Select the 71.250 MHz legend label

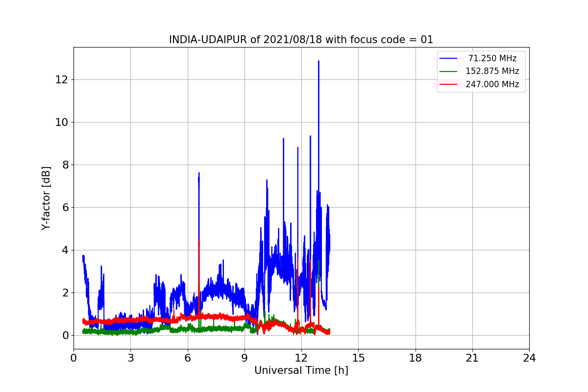pos(492,58)
